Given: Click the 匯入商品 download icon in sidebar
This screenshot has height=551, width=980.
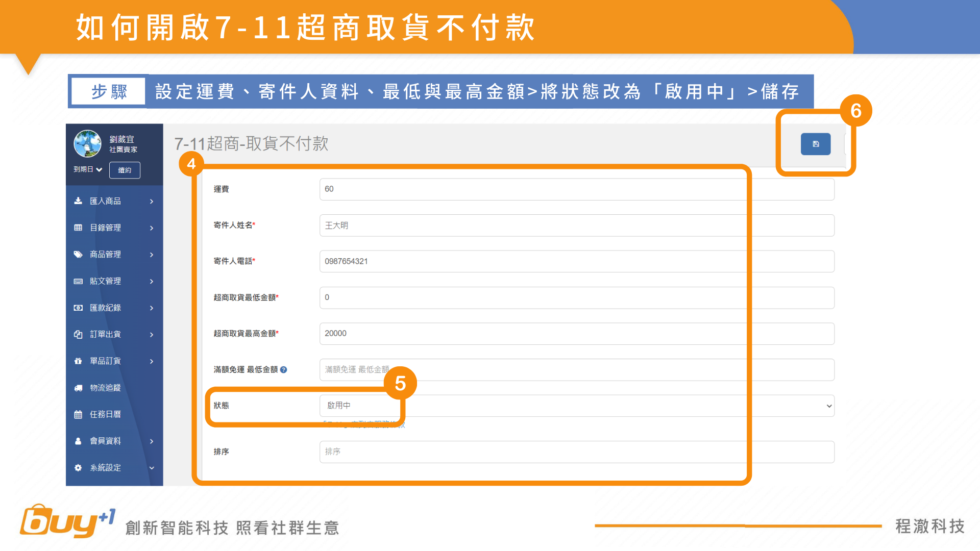Looking at the screenshot, I should (78, 201).
